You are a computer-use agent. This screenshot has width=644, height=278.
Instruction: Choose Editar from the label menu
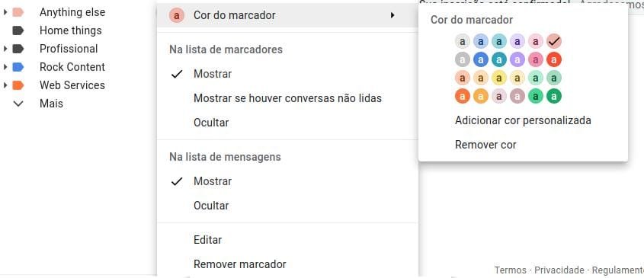208,240
